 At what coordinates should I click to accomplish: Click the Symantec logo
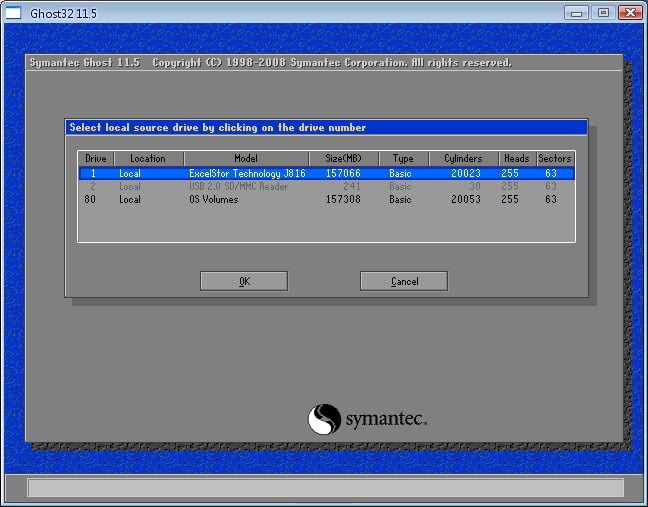[x=367, y=419]
